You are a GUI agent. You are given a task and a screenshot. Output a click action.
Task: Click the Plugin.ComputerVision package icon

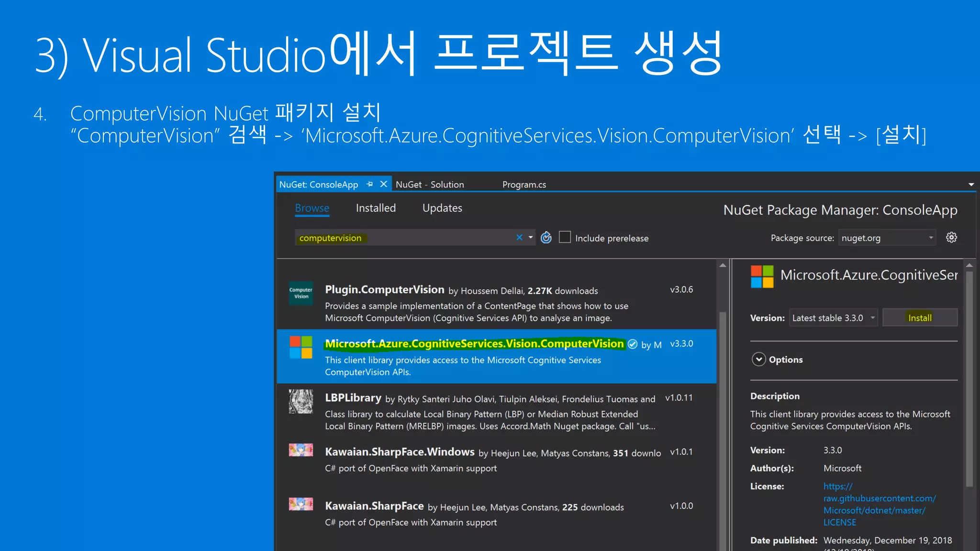pos(301,293)
